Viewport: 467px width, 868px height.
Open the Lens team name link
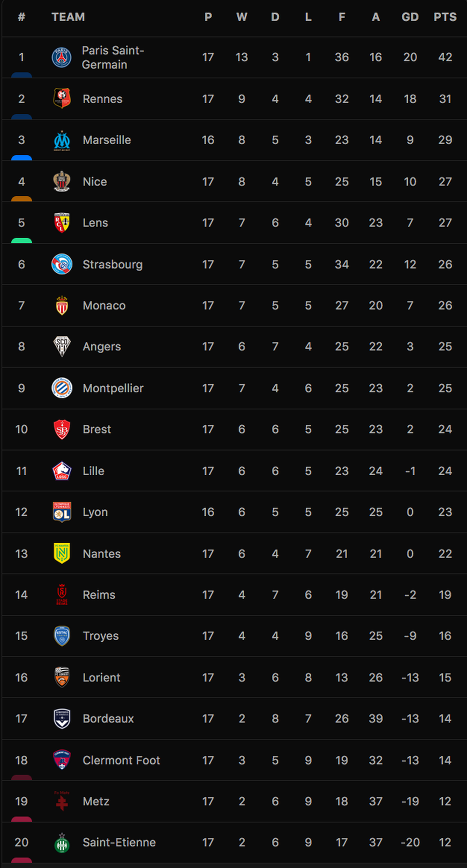[x=95, y=223]
